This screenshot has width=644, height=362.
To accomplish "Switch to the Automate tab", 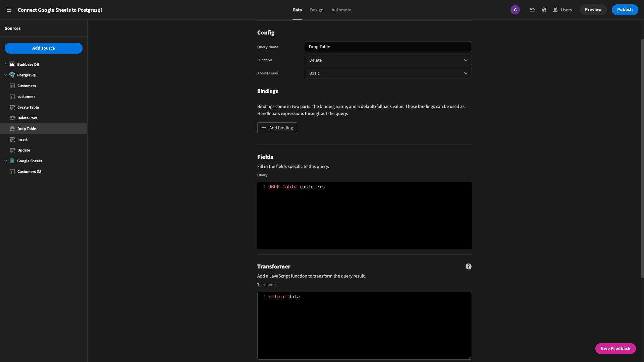I will tap(341, 10).
